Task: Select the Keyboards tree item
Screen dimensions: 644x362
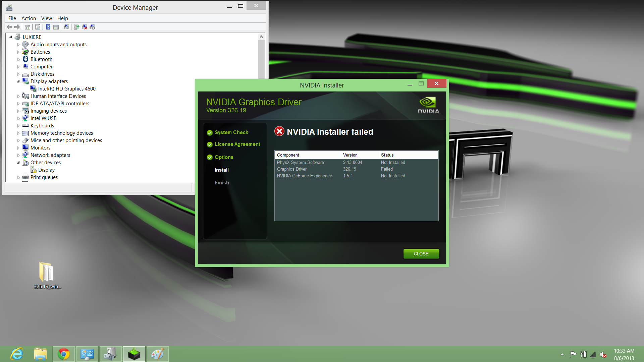Action: 42,126
